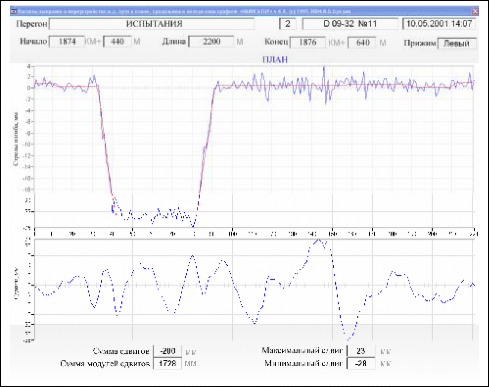This screenshot has width=489, height=387.
Task: Click the Длина field showing 2200
Action: [211, 42]
